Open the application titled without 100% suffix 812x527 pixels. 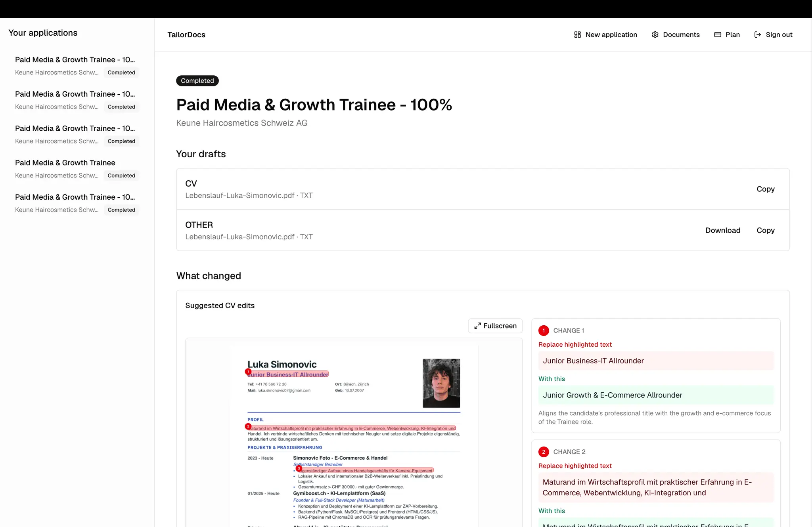(x=77, y=169)
